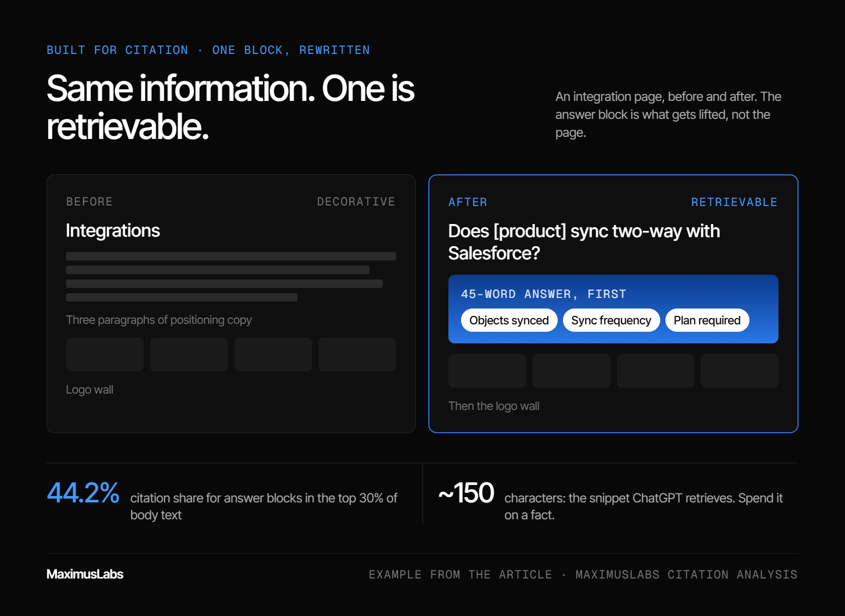845x616 pixels.
Task: Choose the "Plan required" pill
Action: pyautogui.click(x=707, y=320)
